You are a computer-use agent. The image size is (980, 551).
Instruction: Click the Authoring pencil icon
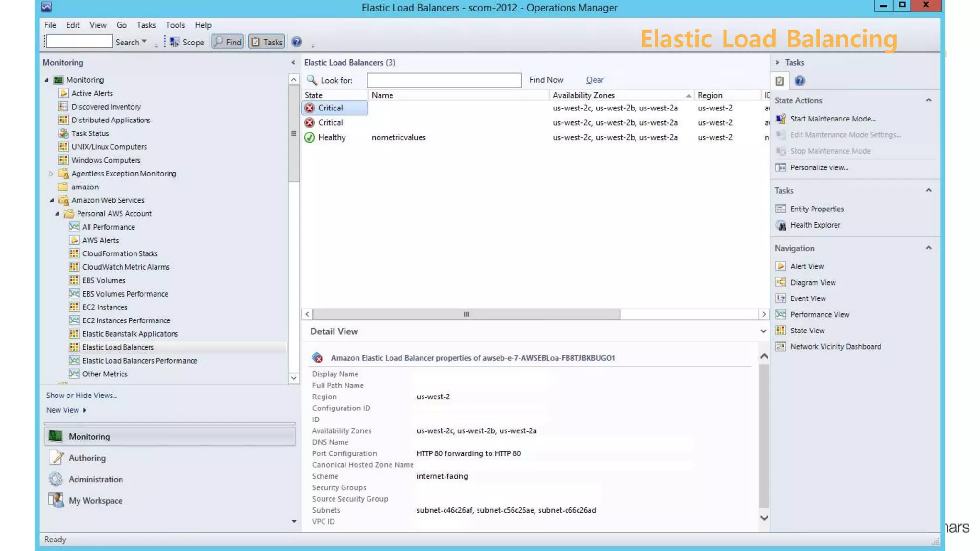pyautogui.click(x=56, y=457)
